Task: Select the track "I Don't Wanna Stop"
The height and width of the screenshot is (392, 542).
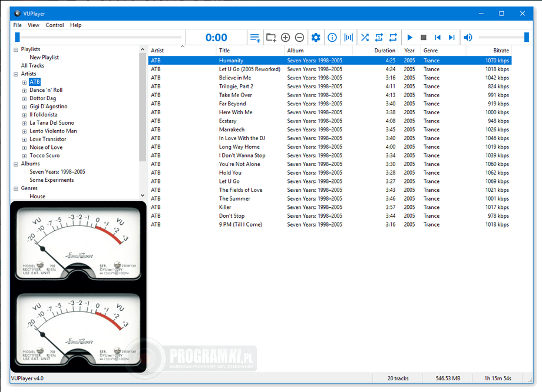Action: click(x=330, y=155)
